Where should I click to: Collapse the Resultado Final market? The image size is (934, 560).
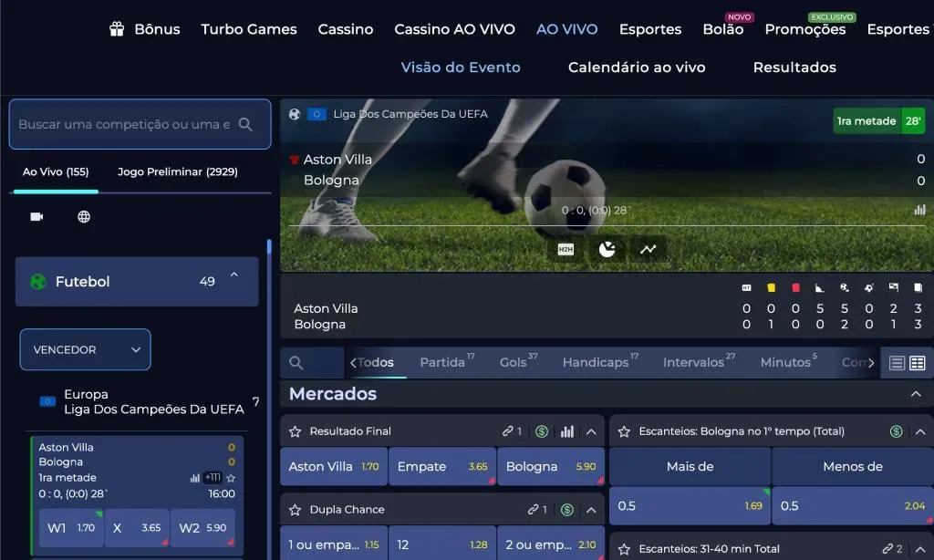pyautogui.click(x=591, y=432)
